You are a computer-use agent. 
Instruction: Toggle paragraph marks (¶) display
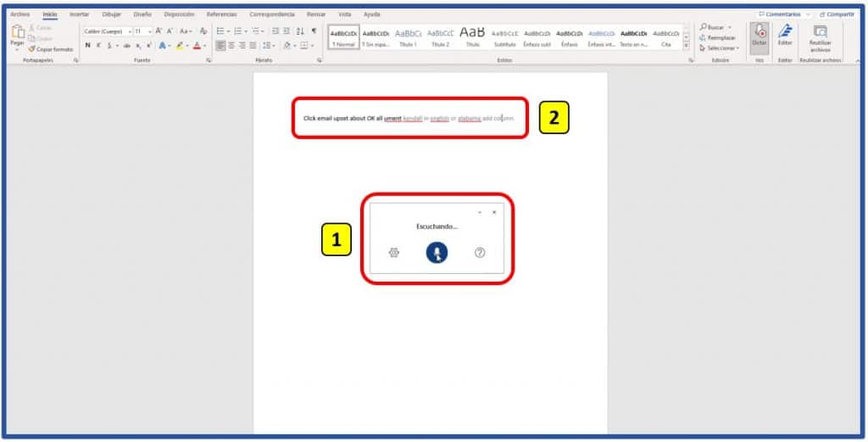[314, 31]
